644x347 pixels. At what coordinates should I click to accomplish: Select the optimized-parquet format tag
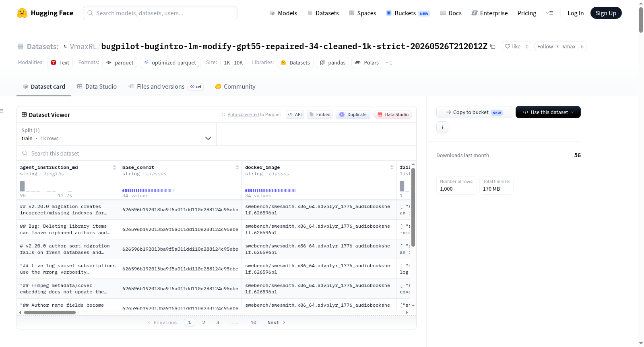pyautogui.click(x=170, y=62)
